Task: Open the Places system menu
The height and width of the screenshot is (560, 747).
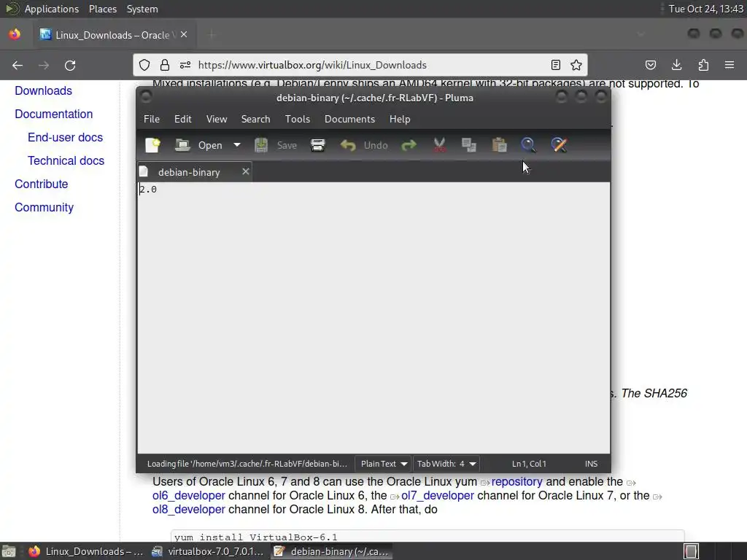Action: point(103,9)
